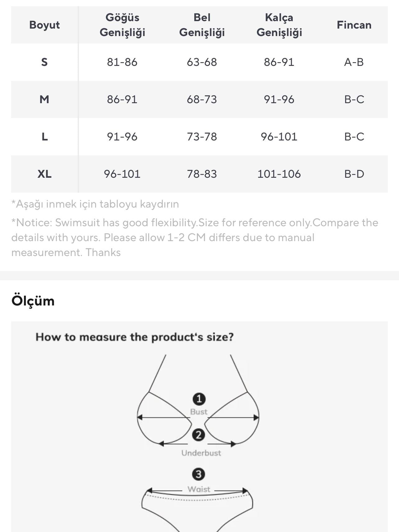Click the swimsuit flexibility notice text
The image size is (399, 532).
click(x=195, y=237)
